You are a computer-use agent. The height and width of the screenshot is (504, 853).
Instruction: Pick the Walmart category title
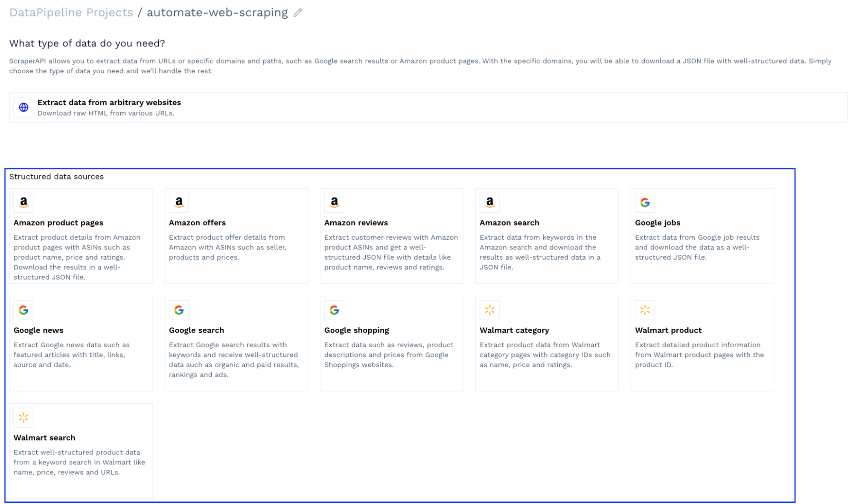[514, 330]
